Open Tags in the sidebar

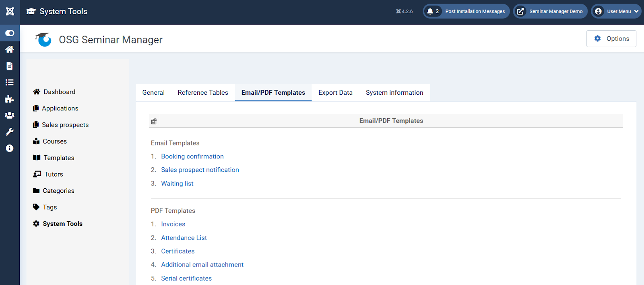click(x=45, y=208)
